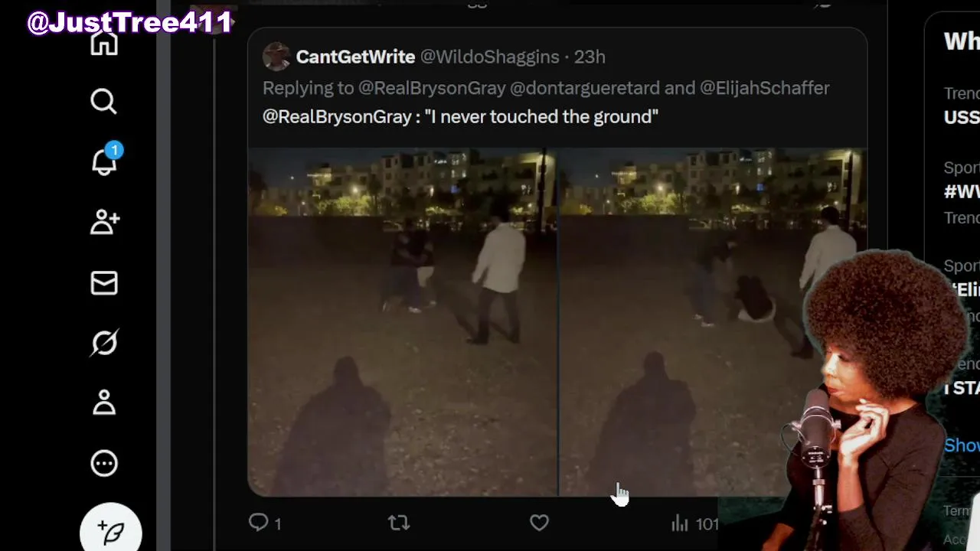Open the More circle-dots menu
Image resolution: width=980 pixels, height=551 pixels.
pos(104,463)
